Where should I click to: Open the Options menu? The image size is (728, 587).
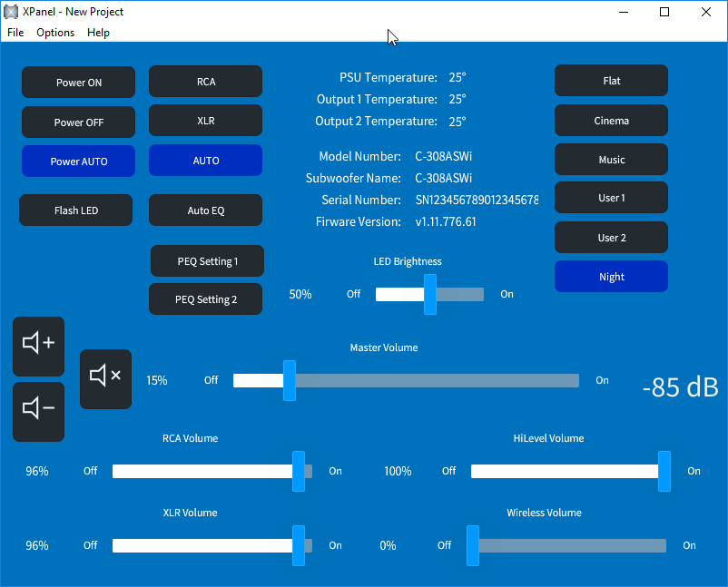coord(55,33)
